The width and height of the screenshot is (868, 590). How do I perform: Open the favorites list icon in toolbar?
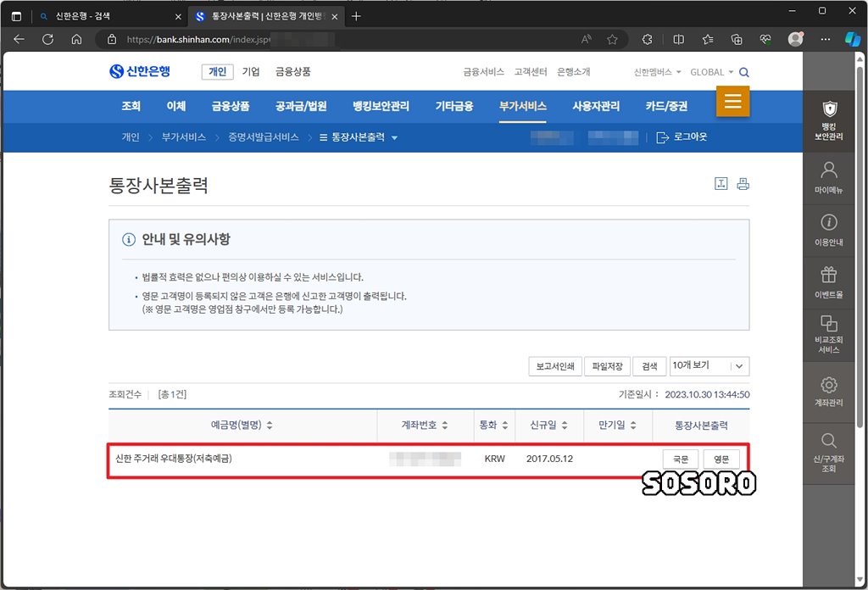[708, 39]
